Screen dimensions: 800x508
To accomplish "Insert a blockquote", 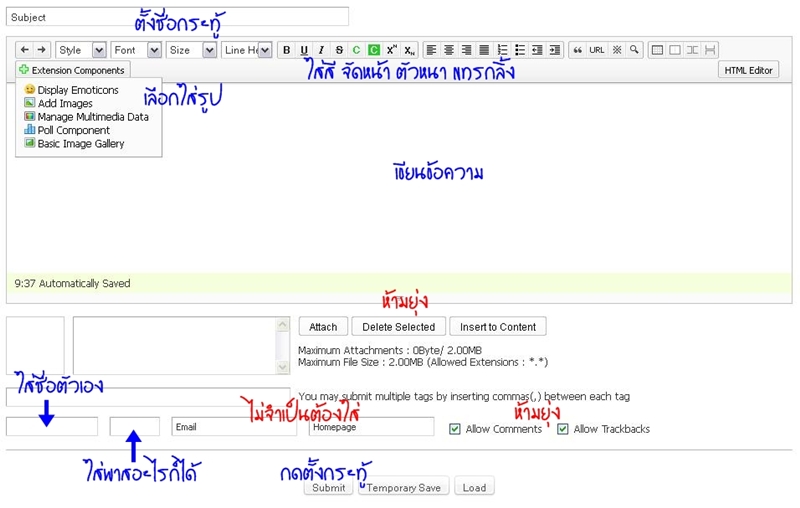I will click(577, 50).
